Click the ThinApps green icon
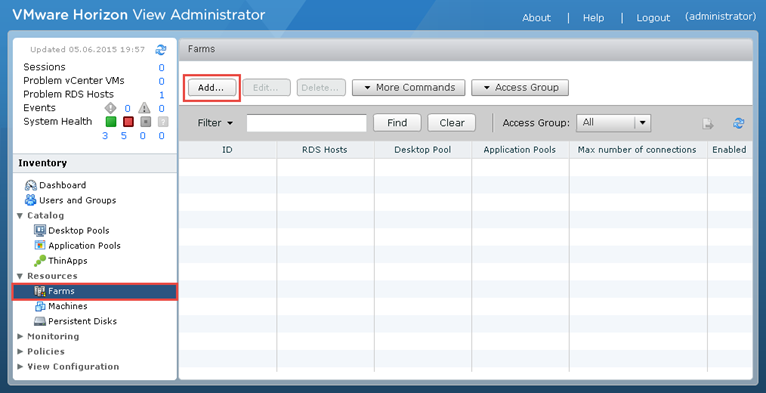766x393 pixels. pos(40,261)
